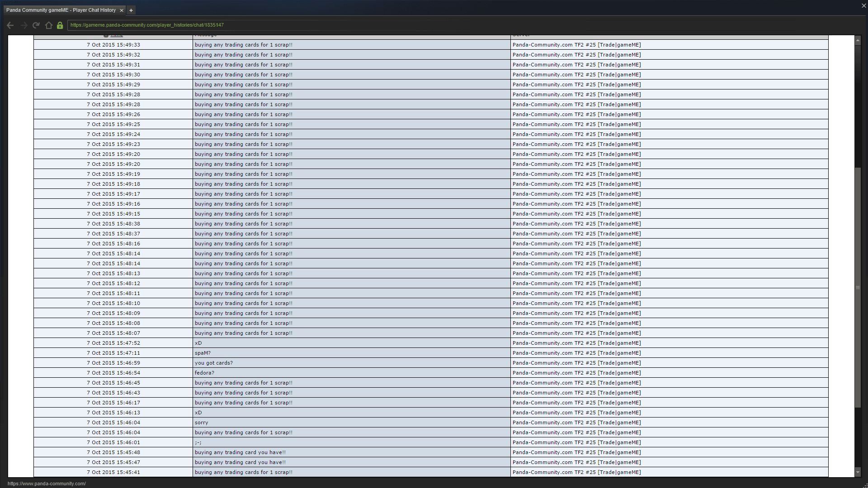The height and width of the screenshot is (488, 868).
Task: Select the Panda Community gameME tab
Action: [x=61, y=10]
